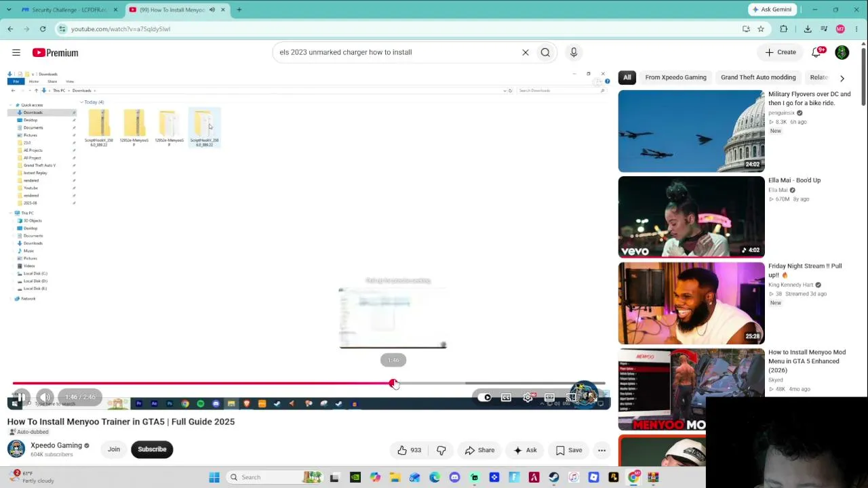Screen dimensions: 868x488
Task: Toggle the autoplay switch
Action: [485, 398]
